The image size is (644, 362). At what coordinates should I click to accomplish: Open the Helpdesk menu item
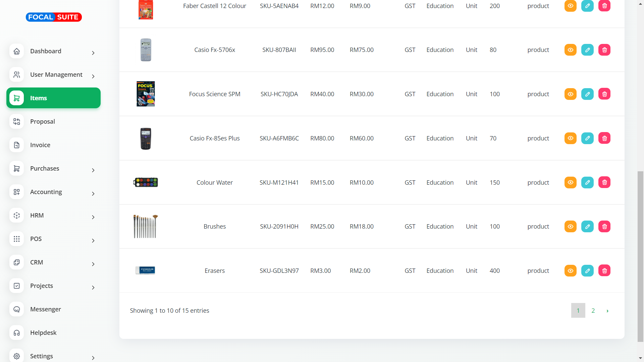(x=43, y=333)
